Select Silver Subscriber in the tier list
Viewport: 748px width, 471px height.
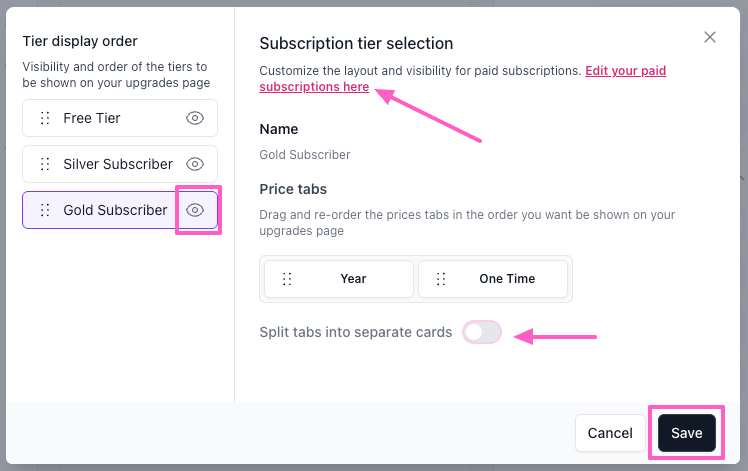(x=117, y=164)
